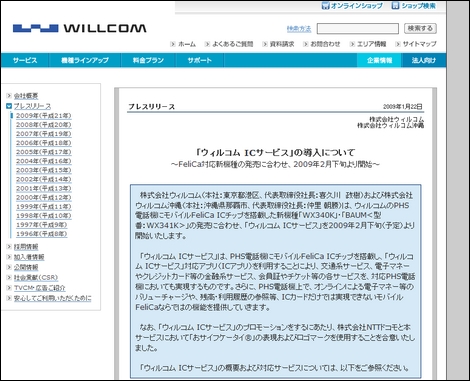Open 安心してご利用いただくために link
The height and width of the screenshot is (381, 470).
pos(53,298)
